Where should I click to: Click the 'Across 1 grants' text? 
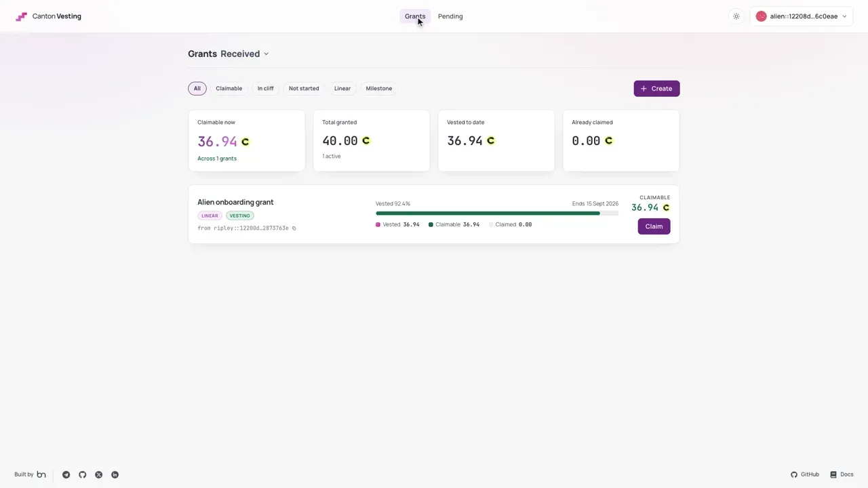coord(217,159)
